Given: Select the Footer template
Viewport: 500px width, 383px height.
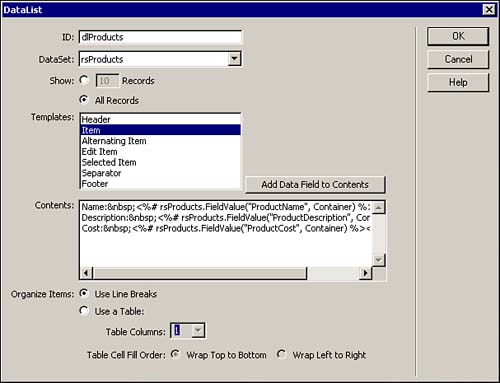Looking at the screenshot, I should [x=160, y=184].
